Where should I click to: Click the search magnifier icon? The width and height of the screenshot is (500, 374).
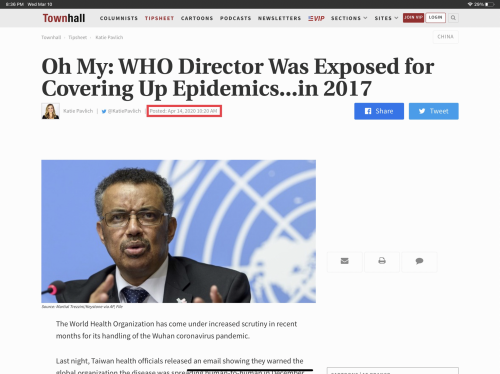tap(453, 18)
